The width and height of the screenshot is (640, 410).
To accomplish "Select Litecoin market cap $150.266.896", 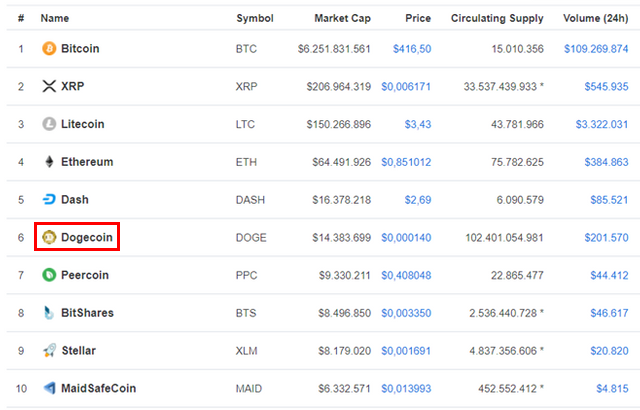I will (338, 124).
